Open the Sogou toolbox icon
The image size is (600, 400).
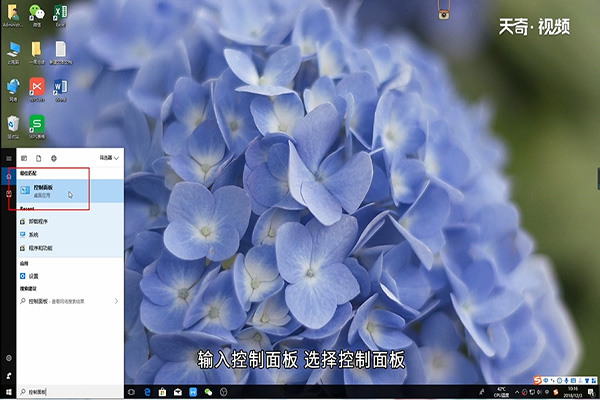coord(593,380)
